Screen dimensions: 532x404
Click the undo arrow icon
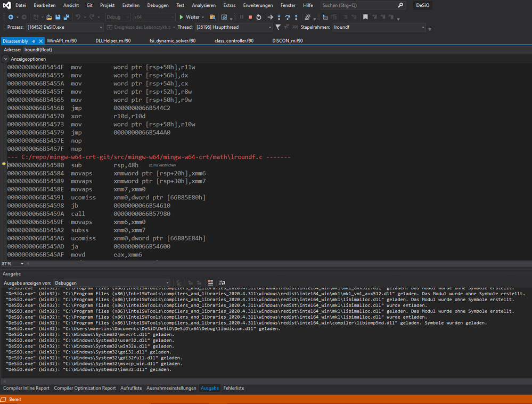coord(78,17)
